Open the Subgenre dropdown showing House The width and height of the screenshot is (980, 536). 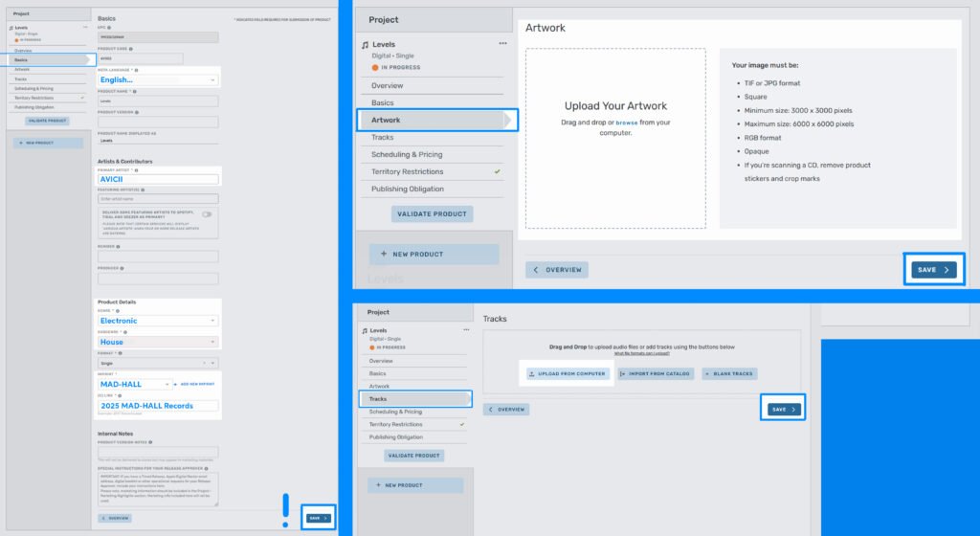(159, 342)
